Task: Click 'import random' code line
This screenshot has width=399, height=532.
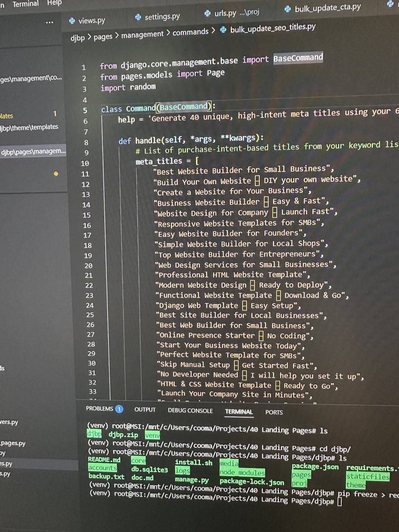Action: pos(128,87)
